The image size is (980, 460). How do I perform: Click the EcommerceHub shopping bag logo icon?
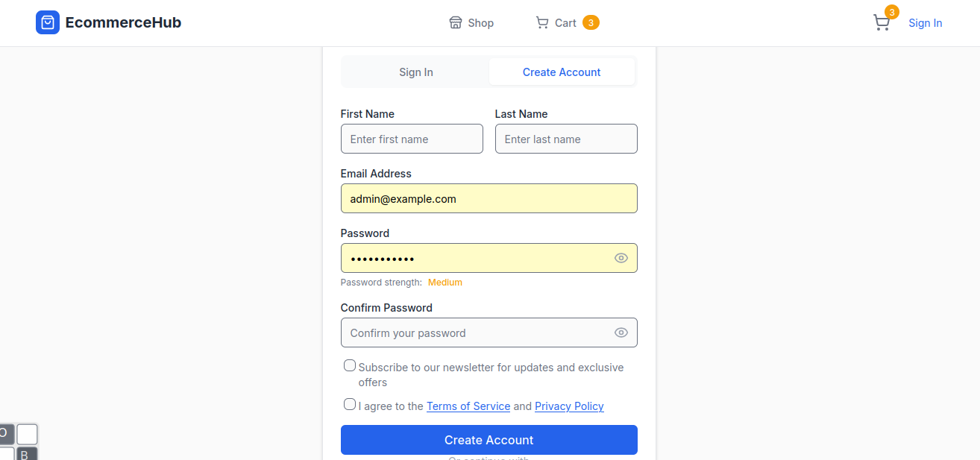click(48, 22)
